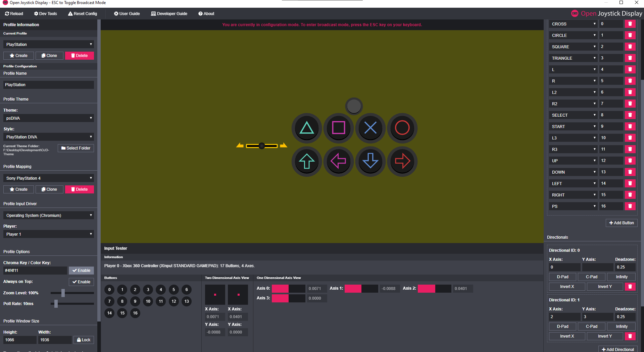Click the grey PS button in preview

tap(354, 106)
